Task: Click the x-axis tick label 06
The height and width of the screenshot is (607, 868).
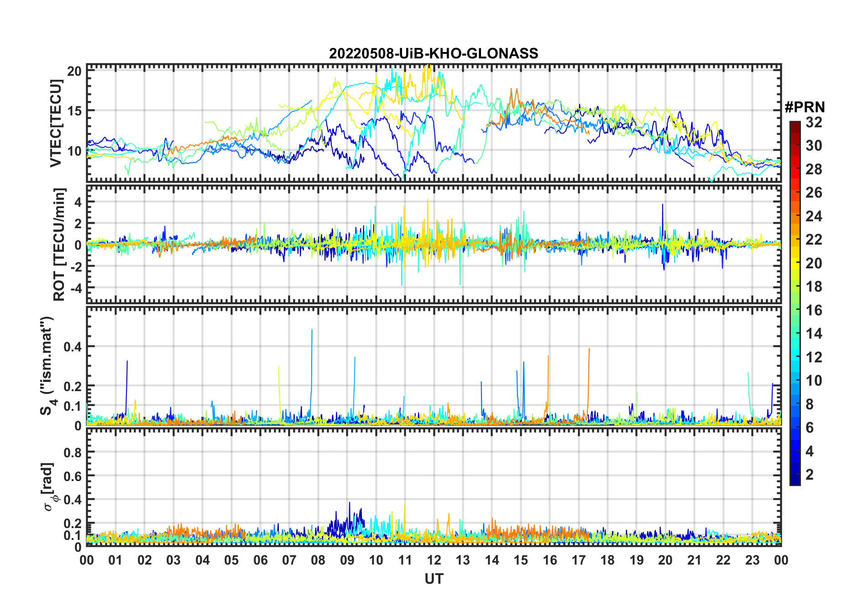Action: (x=260, y=560)
